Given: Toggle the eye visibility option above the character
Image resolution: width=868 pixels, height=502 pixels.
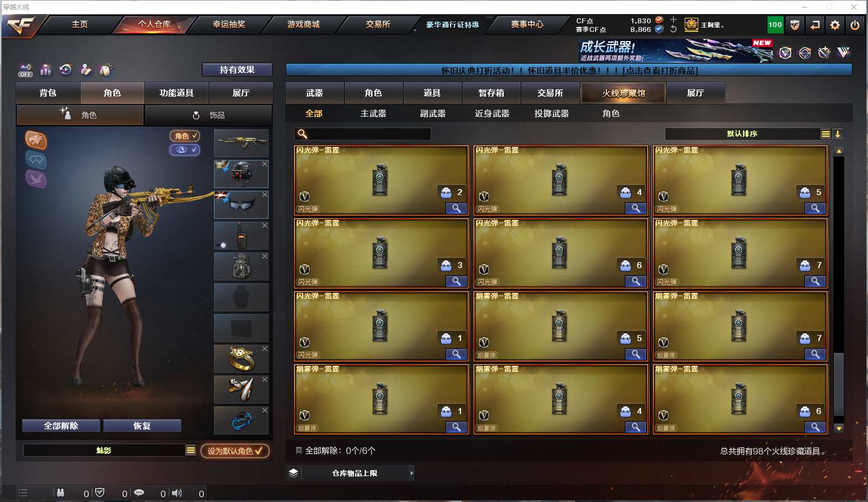Looking at the screenshot, I should (185, 150).
